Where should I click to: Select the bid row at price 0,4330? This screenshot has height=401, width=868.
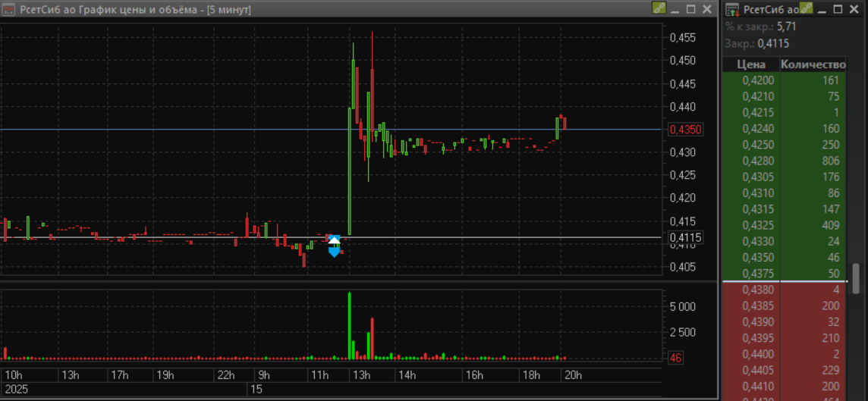785,241
